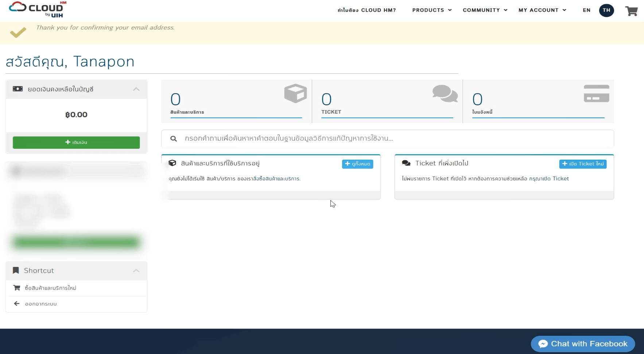Click the Cloud HM logo
The height and width of the screenshot is (354, 644).
pos(38,9)
